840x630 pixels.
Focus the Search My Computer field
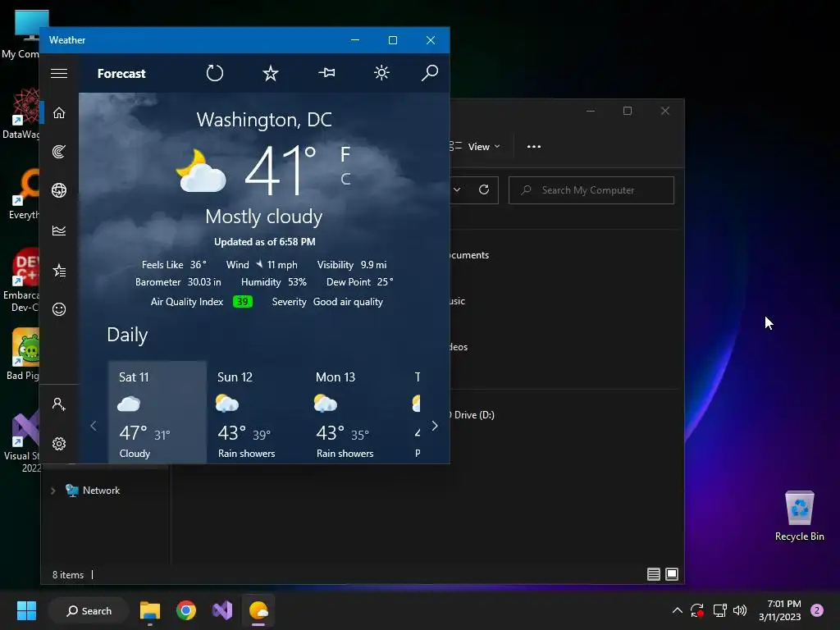click(x=591, y=190)
